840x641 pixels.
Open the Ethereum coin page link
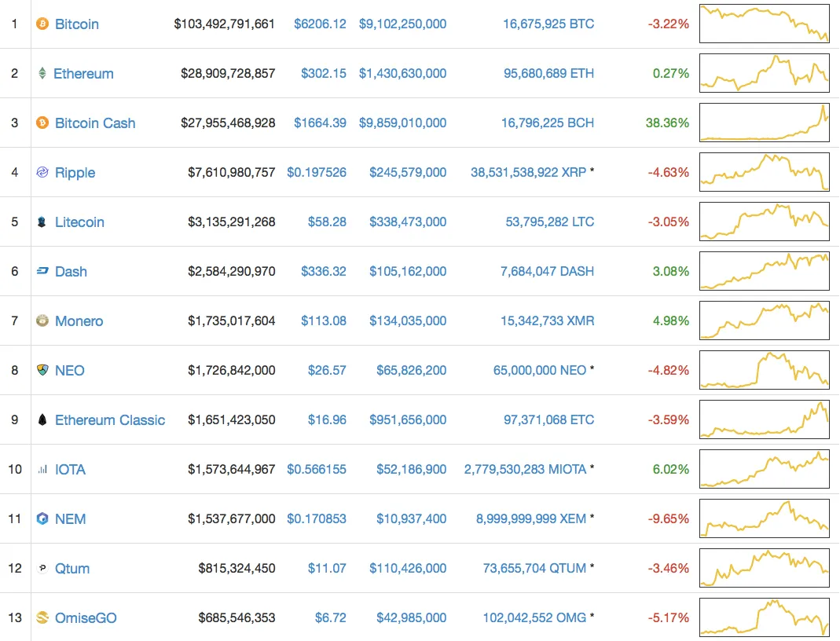(x=83, y=73)
